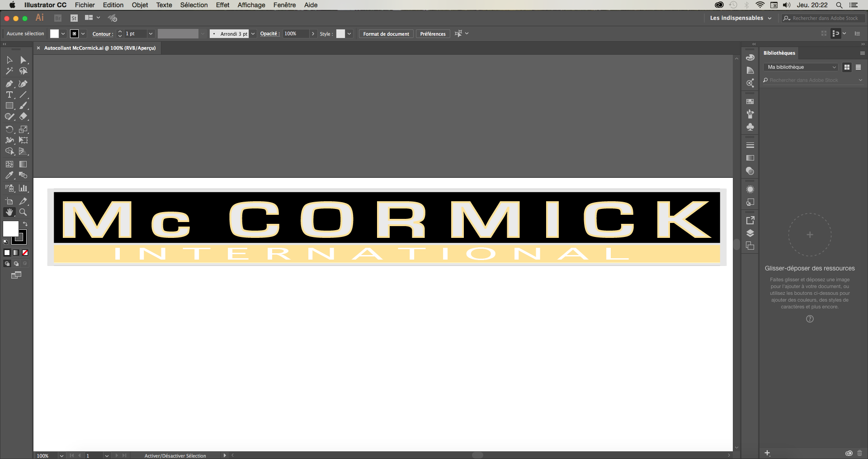Select the Free Transform tool
The image size is (868, 459).
23,140
